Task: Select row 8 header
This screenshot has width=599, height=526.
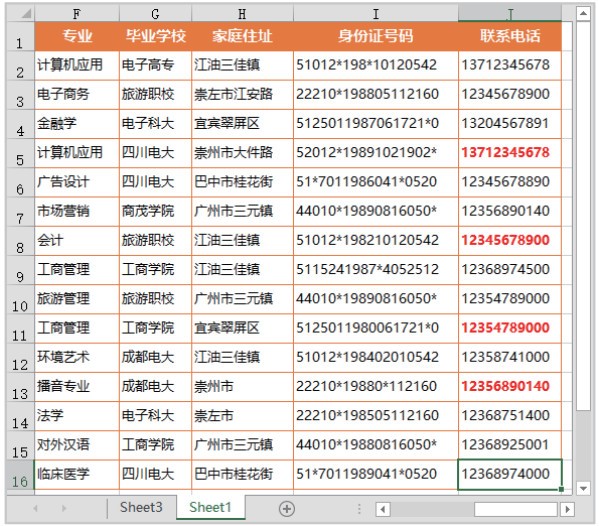Action: (x=20, y=241)
